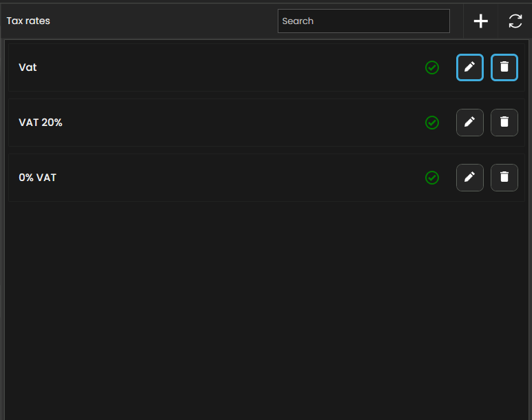This screenshot has width=532, height=420.
Task: Toggle the green active checkmark for Vat
Action: tap(432, 67)
